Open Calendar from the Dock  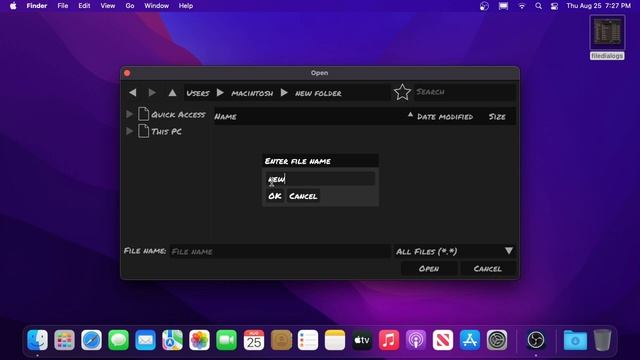(253, 340)
